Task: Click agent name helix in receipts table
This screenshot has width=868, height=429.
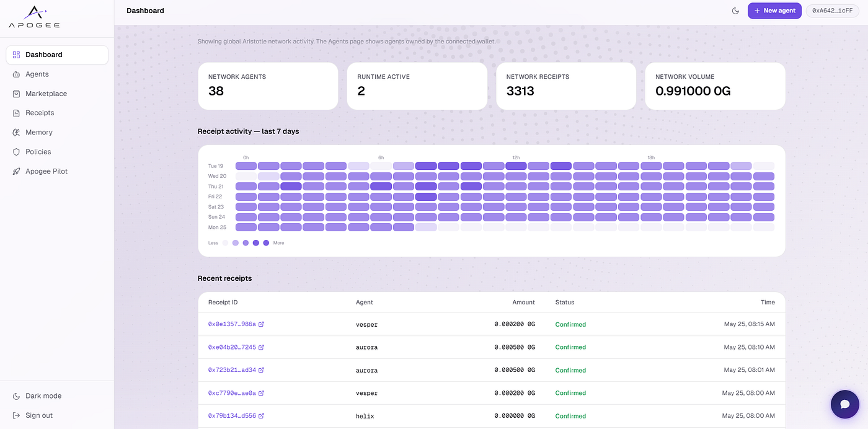Action: click(x=365, y=416)
